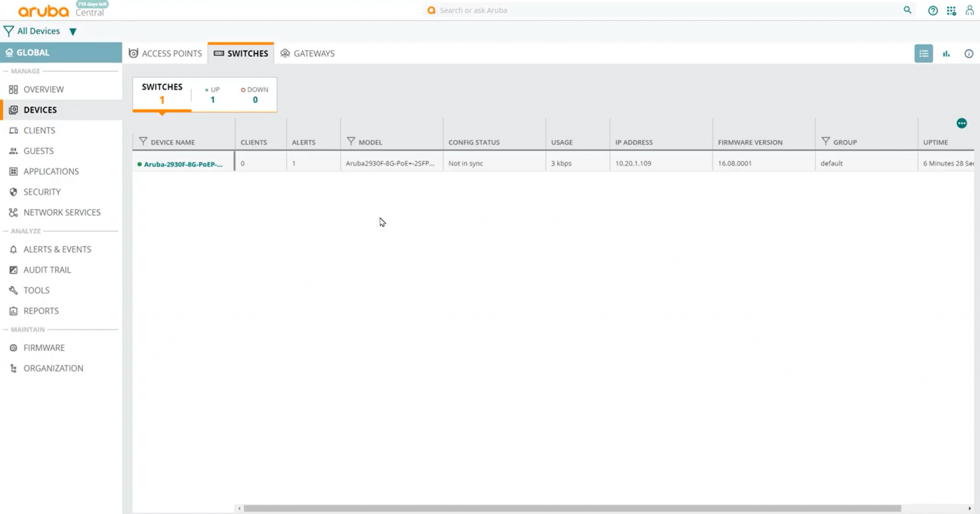Open the apps grid launcher icon
This screenshot has height=514, width=980.
(x=951, y=11)
